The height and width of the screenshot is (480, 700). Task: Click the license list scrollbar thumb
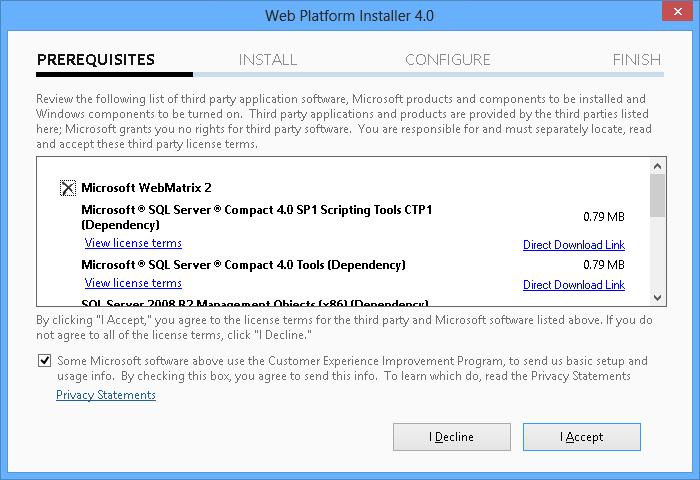(x=657, y=195)
